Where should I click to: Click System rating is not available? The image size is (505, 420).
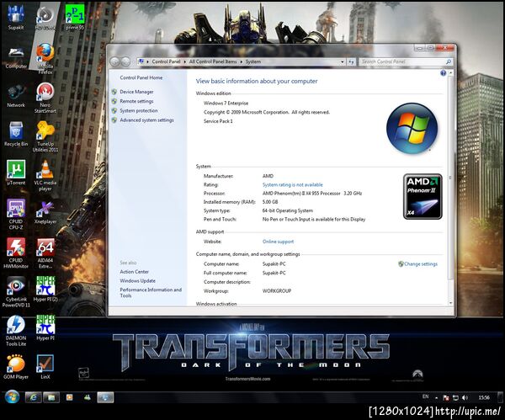pyautogui.click(x=292, y=184)
